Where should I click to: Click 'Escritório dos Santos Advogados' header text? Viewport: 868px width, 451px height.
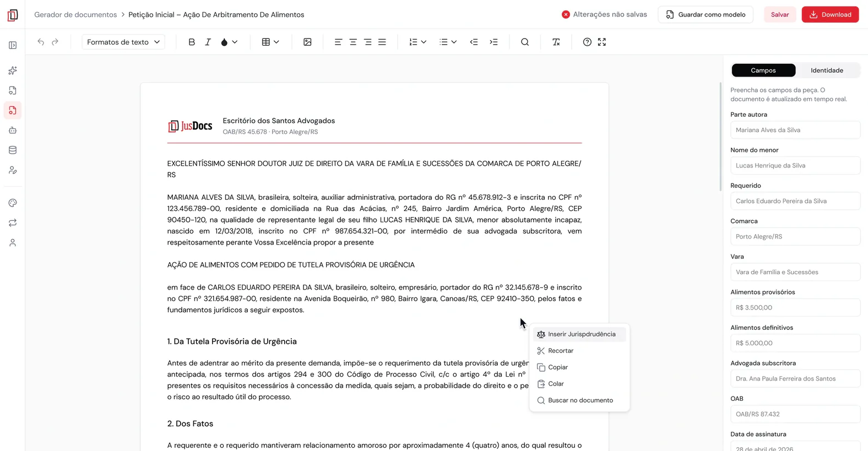pos(279,121)
